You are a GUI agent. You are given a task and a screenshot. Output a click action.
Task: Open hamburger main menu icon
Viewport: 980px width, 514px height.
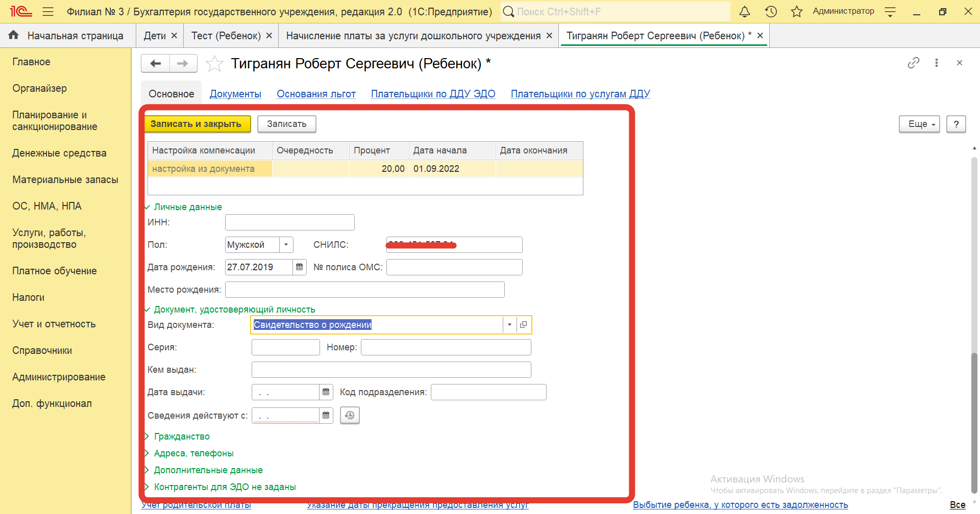[x=48, y=12]
